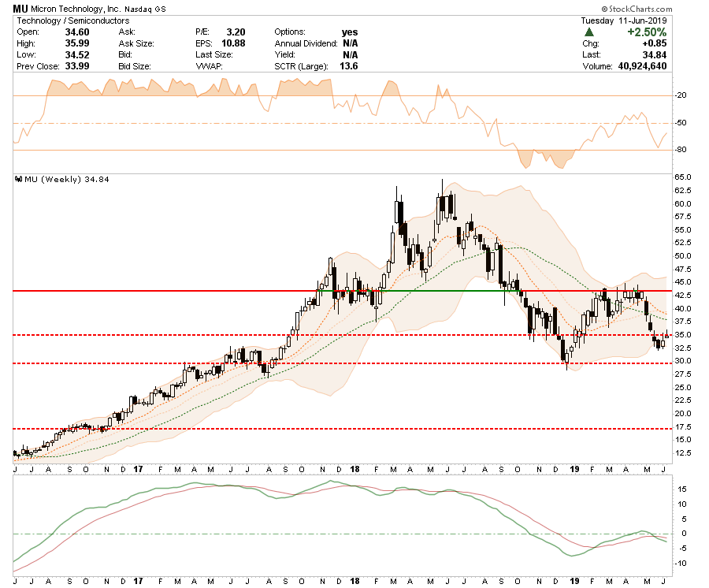Click the 15 level label on bottom indicator

[x=682, y=489]
